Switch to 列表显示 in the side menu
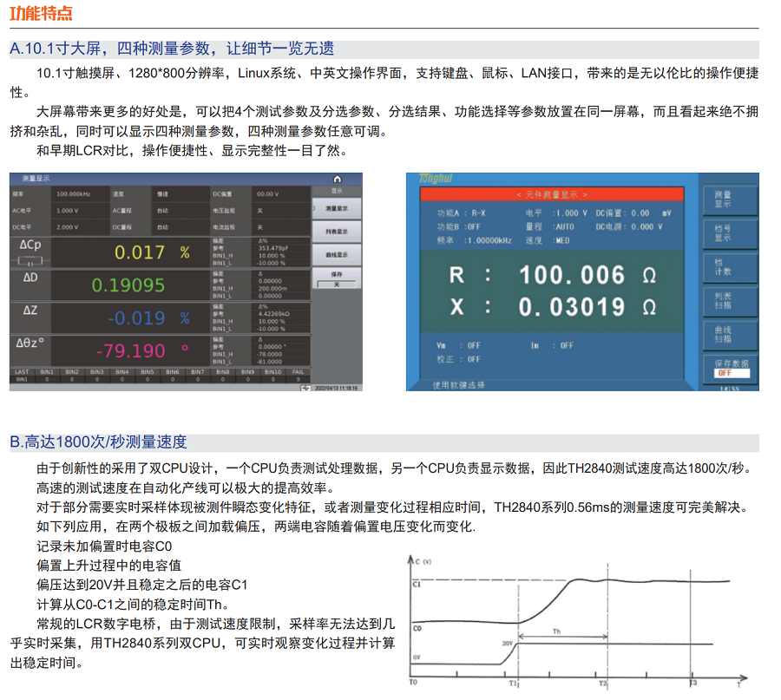This screenshot has height=700, width=781. [x=337, y=232]
